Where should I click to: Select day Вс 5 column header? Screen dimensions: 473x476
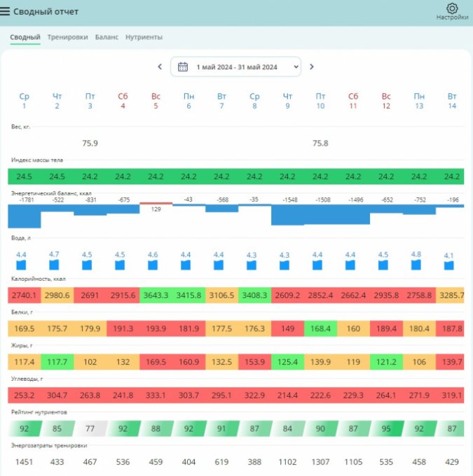[x=156, y=101]
